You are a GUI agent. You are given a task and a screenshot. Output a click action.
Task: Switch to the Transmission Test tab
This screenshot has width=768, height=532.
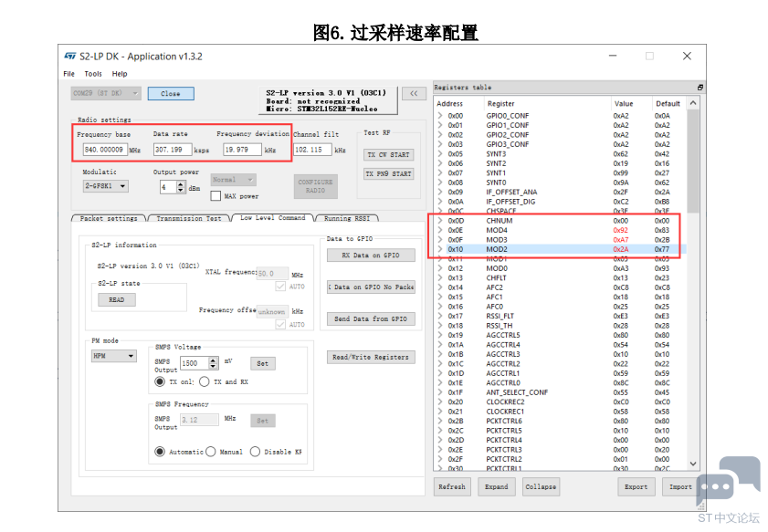coord(188,218)
